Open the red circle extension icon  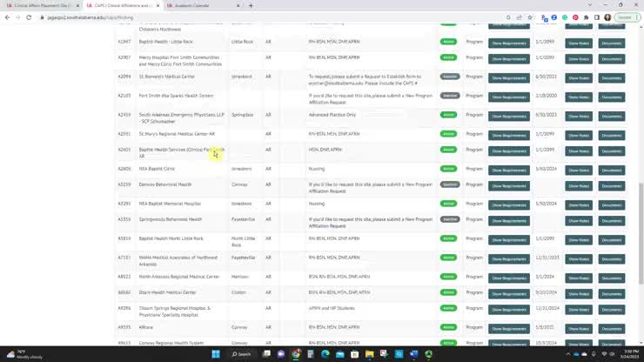point(575,17)
